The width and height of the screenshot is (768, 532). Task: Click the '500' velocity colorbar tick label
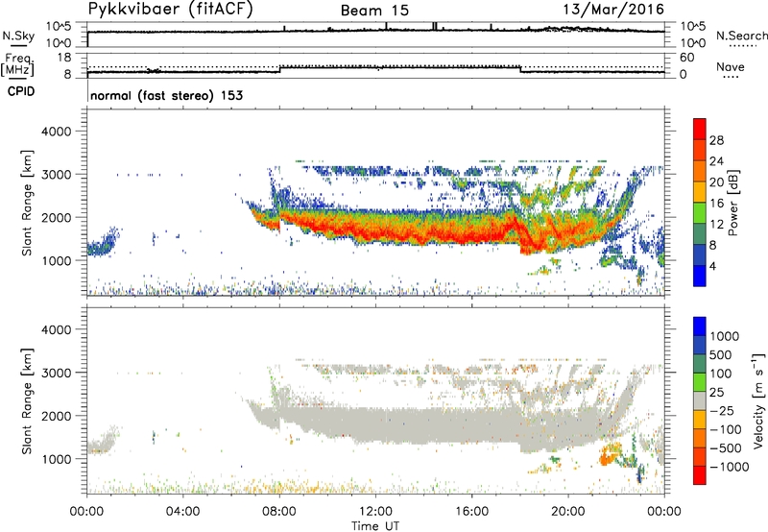point(720,355)
